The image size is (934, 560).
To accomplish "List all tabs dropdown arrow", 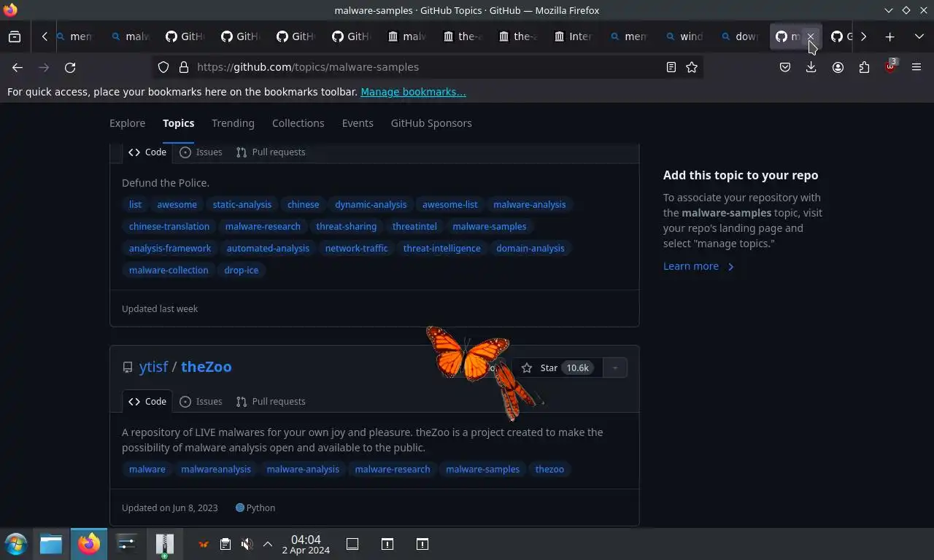I will (x=919, y=36).
